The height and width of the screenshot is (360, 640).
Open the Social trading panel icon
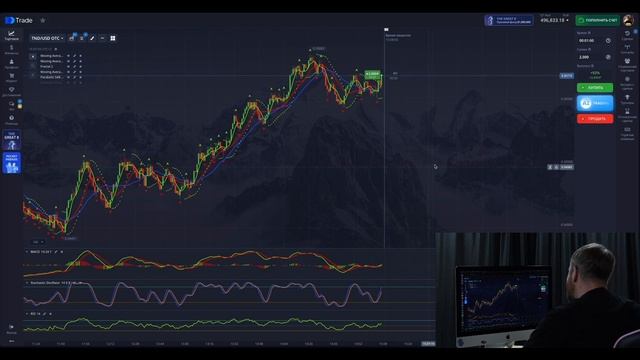[x=627, y=64]
